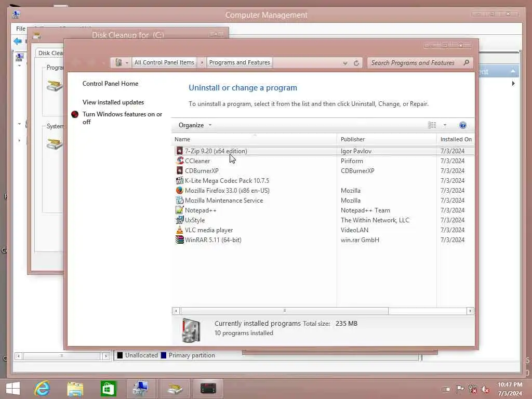This screenshot has height=399, width=532.
Task: Click the search magnifier icon
Action: click(466, 63)
